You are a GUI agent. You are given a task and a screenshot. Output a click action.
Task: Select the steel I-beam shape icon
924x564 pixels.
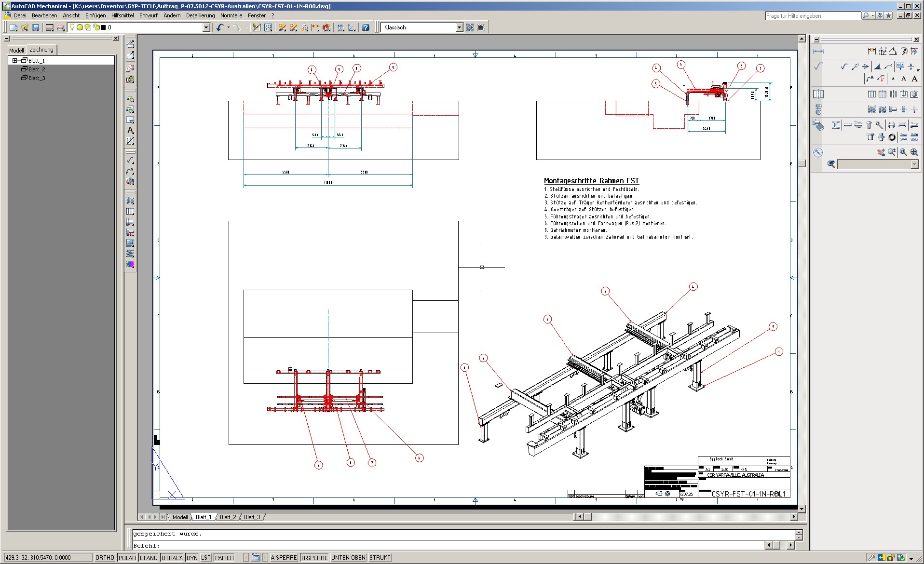[x=836, y=125]
